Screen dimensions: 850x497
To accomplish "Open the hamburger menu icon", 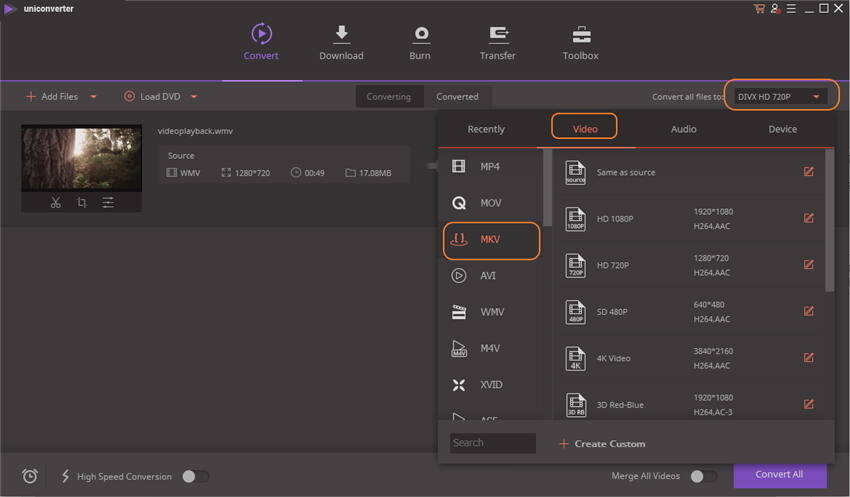I will pyautogui.click(x=791, y=9).
